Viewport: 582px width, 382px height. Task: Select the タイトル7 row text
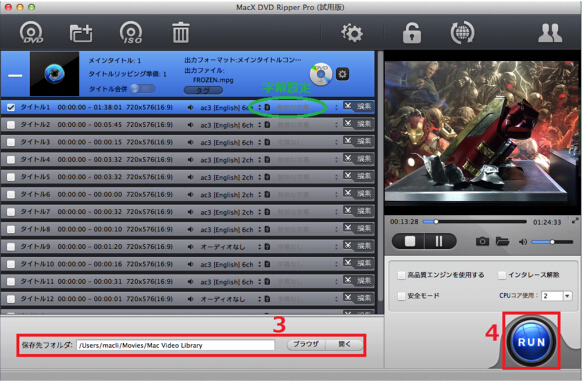pyautogui.click(x=35, y=212)
